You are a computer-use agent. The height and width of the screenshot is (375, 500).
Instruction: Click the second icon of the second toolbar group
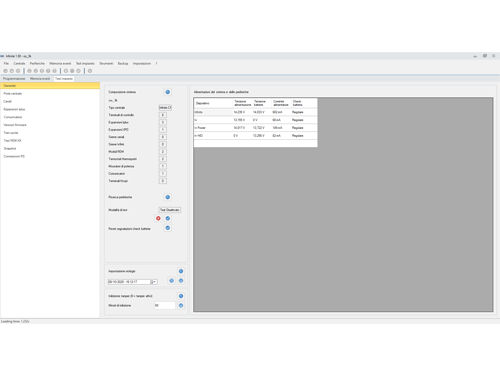click(x=36, y=71)
